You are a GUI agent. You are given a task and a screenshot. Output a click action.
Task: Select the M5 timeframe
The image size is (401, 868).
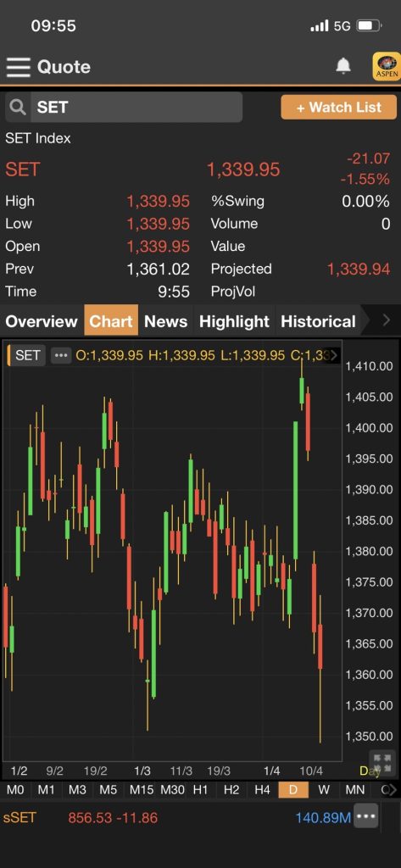108,790
